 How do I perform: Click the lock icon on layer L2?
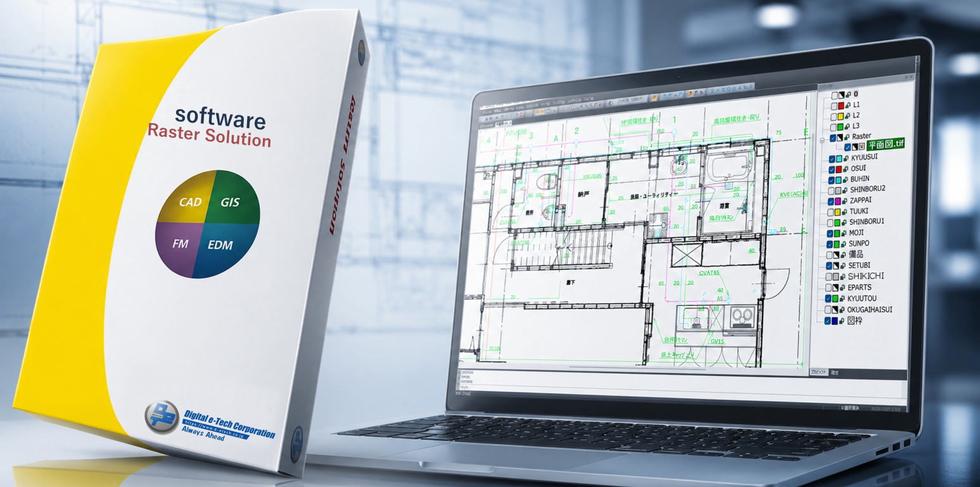pos(848,116)
